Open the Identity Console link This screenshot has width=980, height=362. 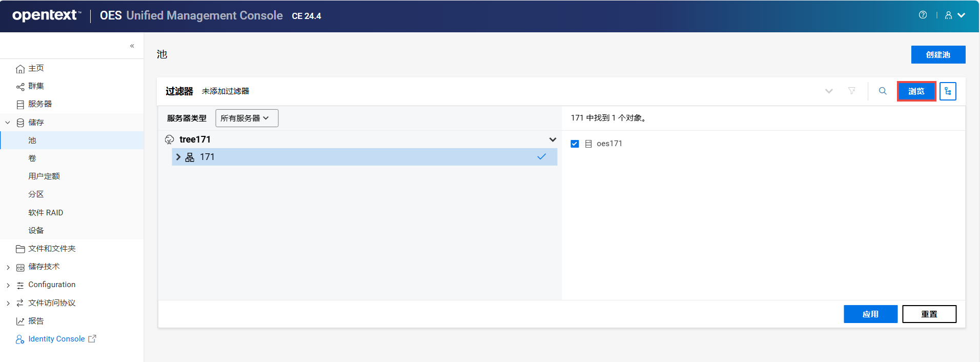(x=56, y=339)
